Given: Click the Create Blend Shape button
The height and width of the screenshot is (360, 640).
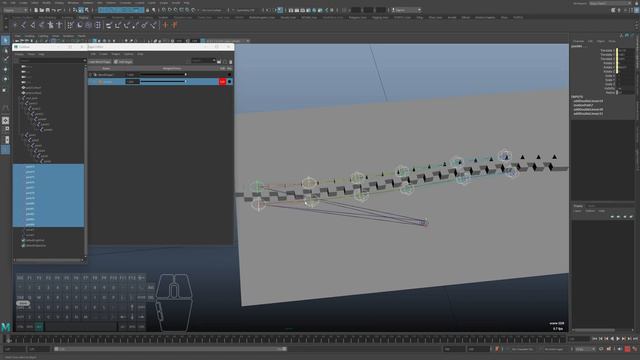Looking at the screenshot, I should (100, 62).
